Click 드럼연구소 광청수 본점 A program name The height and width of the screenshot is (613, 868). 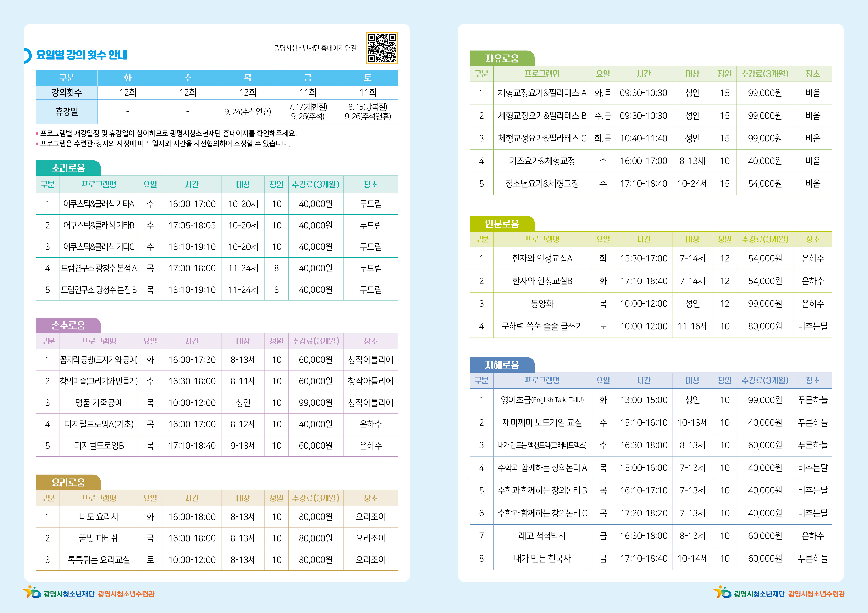coord(99,269)
